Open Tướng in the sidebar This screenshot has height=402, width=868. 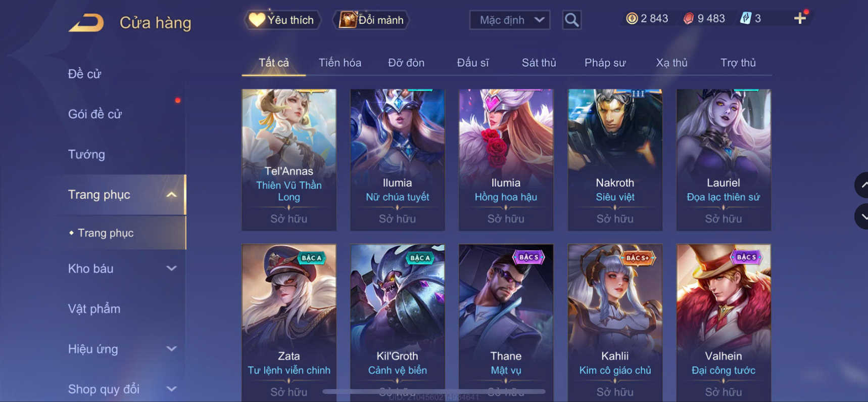[x=86, y=154]
